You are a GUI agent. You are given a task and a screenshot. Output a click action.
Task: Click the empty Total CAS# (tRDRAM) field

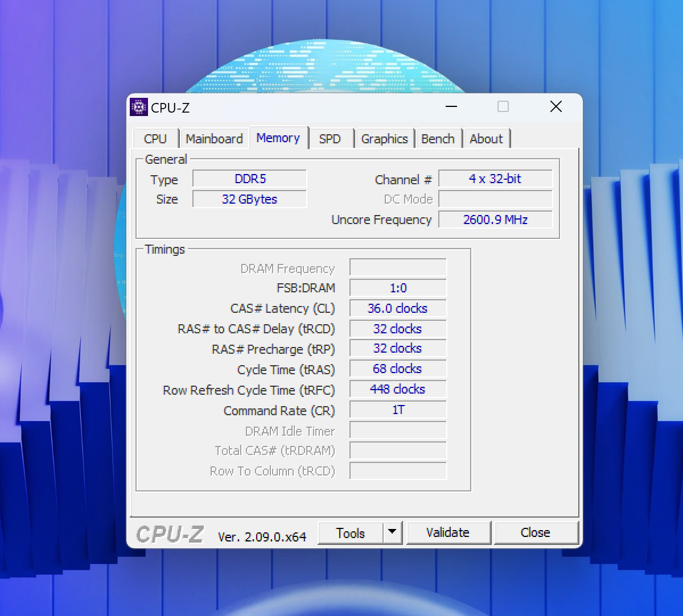(398, 450)
